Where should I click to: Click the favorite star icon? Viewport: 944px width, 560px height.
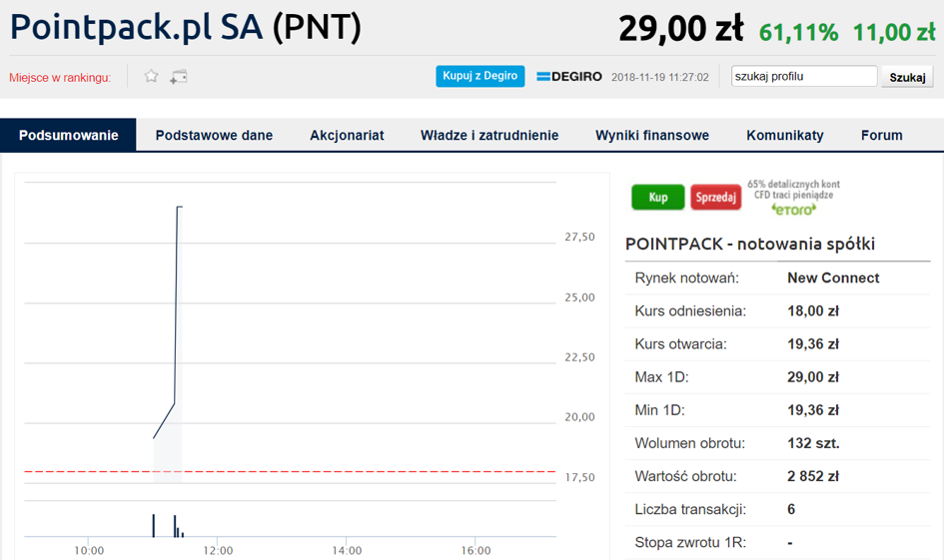coord(152,77)
